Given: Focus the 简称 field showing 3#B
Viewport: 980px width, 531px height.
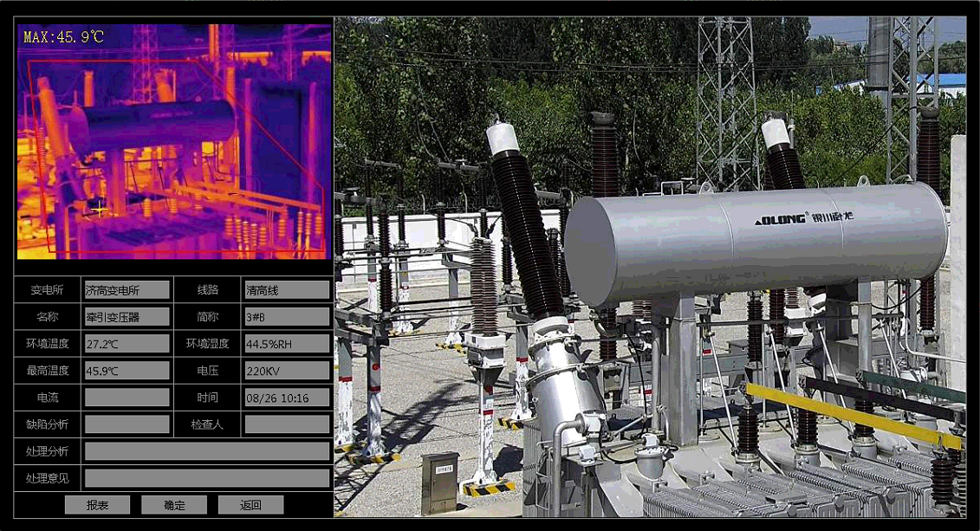Looking at the screenshot, I should [287, 317].
